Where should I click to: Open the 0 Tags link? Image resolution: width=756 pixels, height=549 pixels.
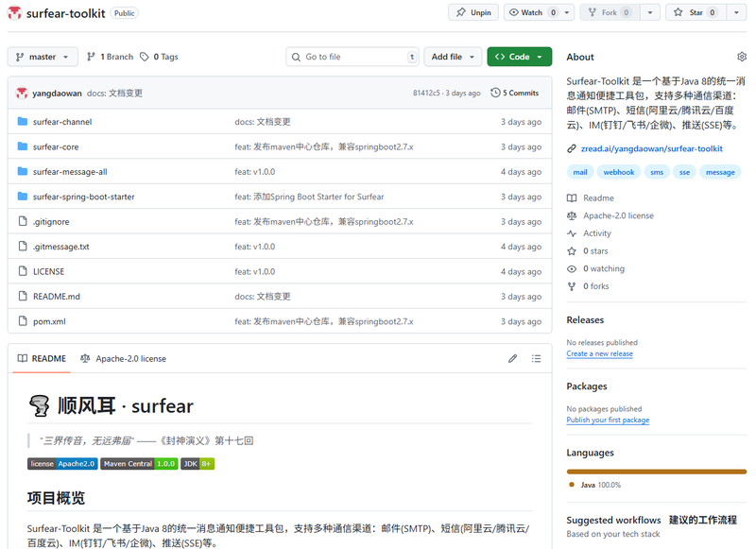[159, 57]
